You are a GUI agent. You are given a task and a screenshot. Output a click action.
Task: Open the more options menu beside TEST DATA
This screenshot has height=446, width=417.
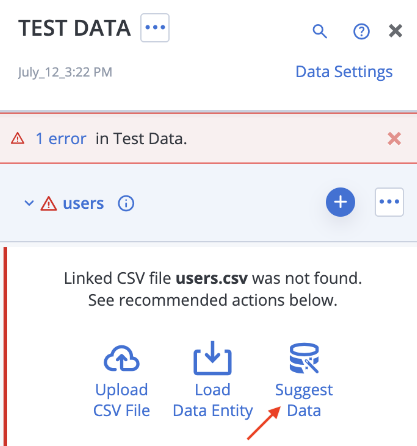click(x=155, y=28)
